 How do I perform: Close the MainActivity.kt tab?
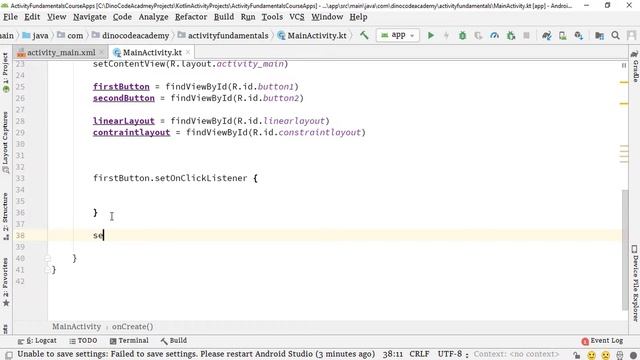click(188, 52)
